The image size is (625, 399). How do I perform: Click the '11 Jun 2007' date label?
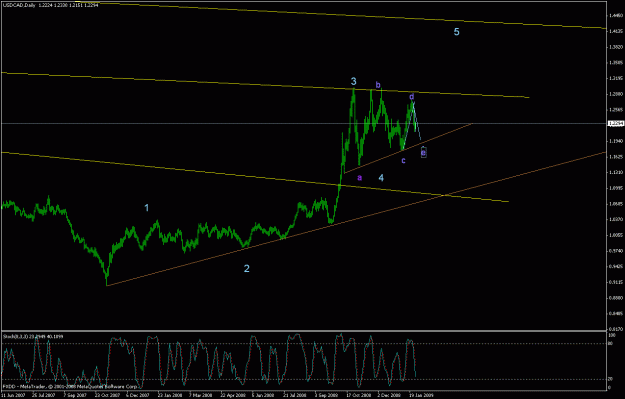coord(12,395)
